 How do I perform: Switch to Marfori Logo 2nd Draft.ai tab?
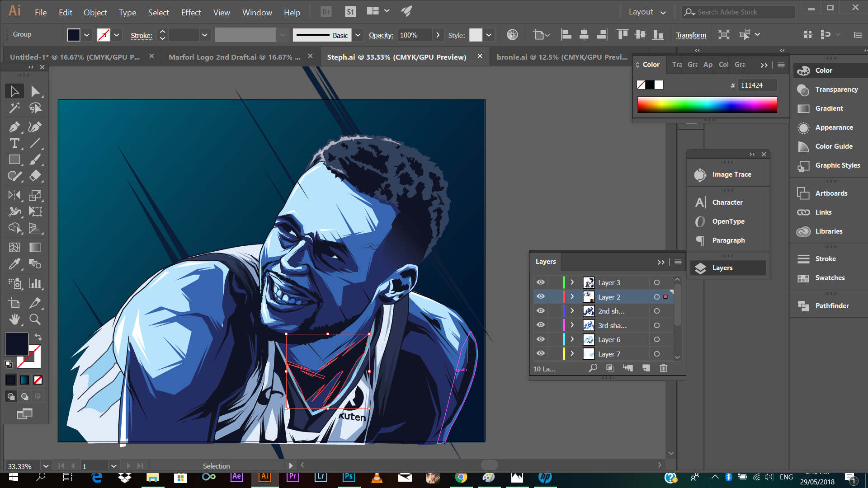[x=234, y=57]
